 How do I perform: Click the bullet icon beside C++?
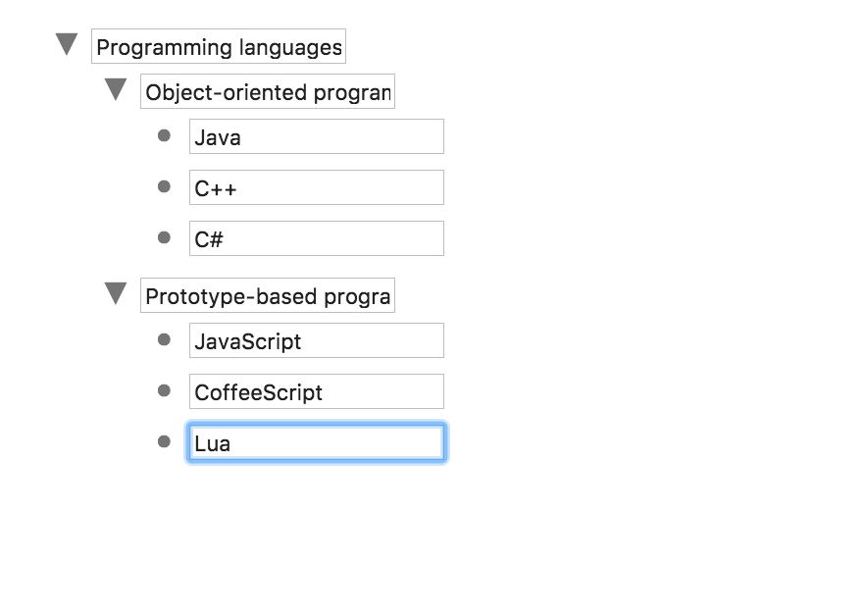point(163,186)
